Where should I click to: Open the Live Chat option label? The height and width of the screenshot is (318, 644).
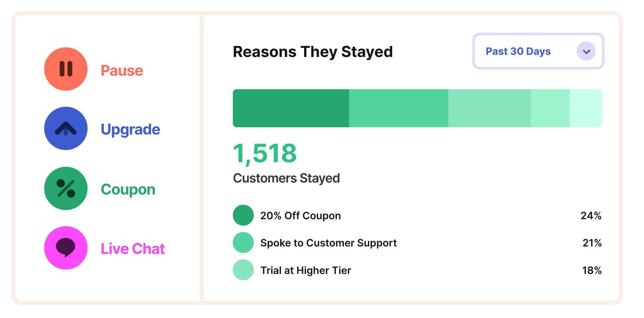point(133,249)
